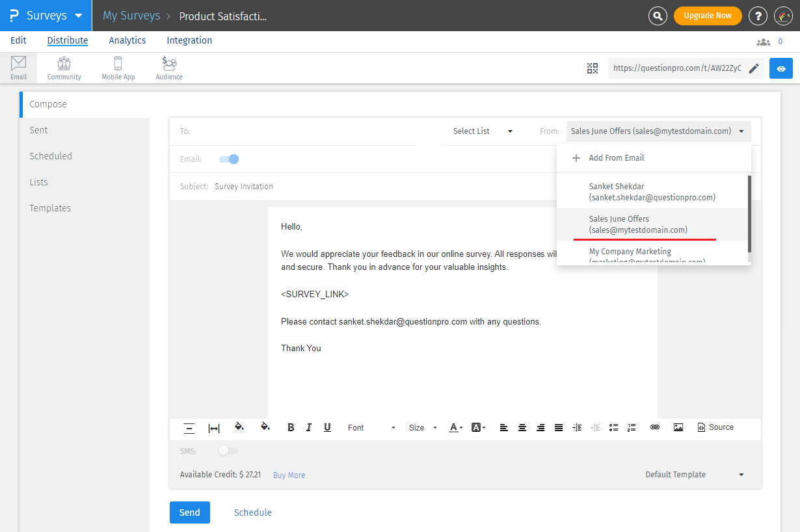Click the insert link icon
The height and width of the screenshot is (532, 800).
[655, 427]
